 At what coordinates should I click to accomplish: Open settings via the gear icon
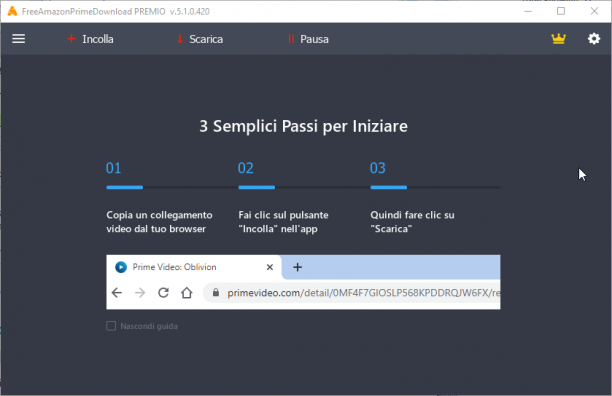594,39
